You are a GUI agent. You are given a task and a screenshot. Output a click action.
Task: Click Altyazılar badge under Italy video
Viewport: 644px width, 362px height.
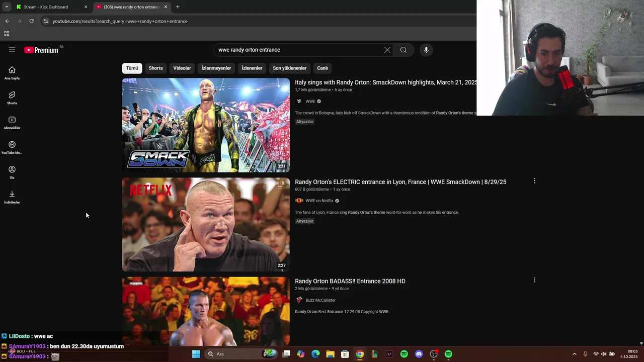304,122
